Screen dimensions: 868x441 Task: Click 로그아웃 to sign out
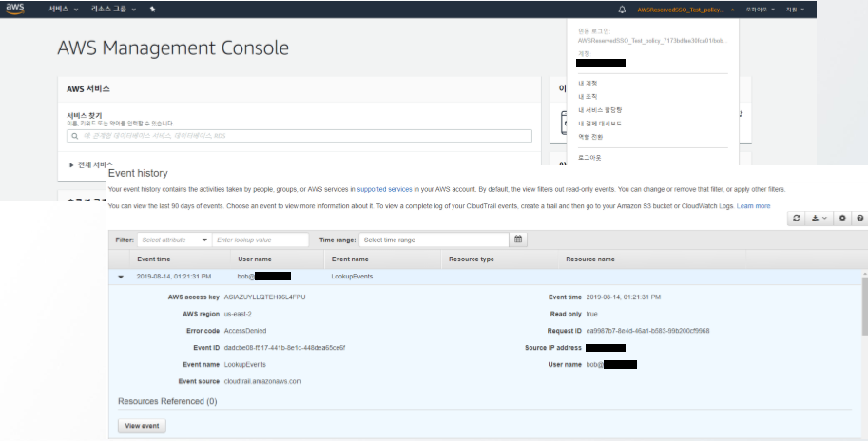pos(589,158)
